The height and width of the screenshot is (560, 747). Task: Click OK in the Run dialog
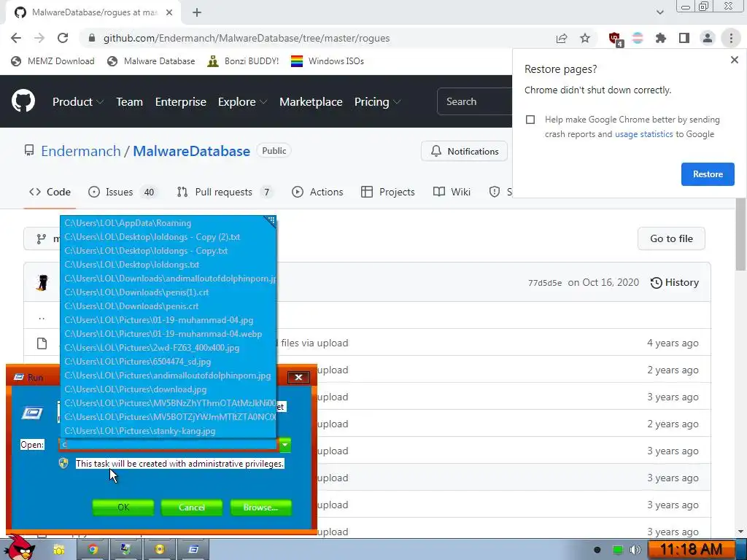(123, 507)
